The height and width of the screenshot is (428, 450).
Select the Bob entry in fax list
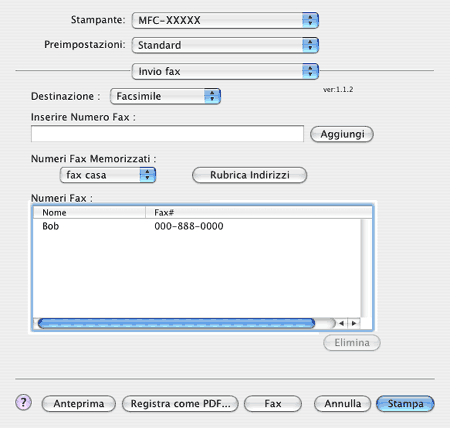[197, 226]
